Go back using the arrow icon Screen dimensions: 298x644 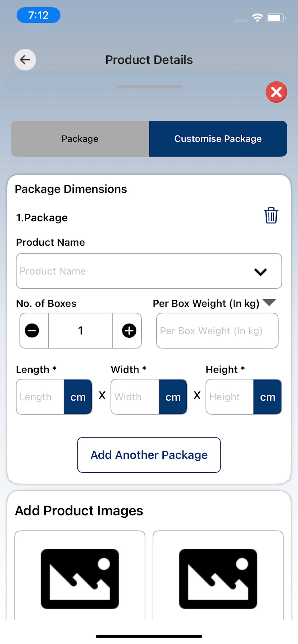click(25, 59)
